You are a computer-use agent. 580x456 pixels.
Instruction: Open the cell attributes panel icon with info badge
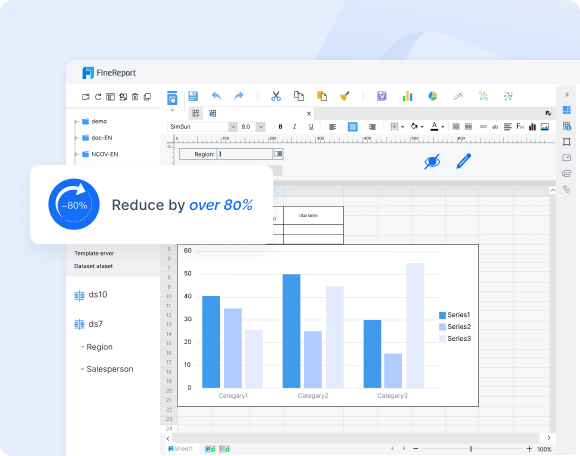[x=567, y=126]
